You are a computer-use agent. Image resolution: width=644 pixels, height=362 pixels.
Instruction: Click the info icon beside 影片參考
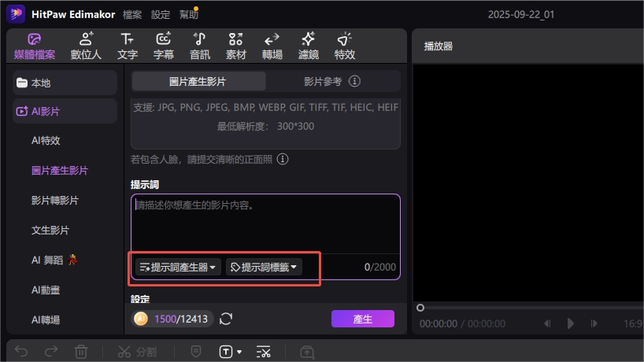354,81
